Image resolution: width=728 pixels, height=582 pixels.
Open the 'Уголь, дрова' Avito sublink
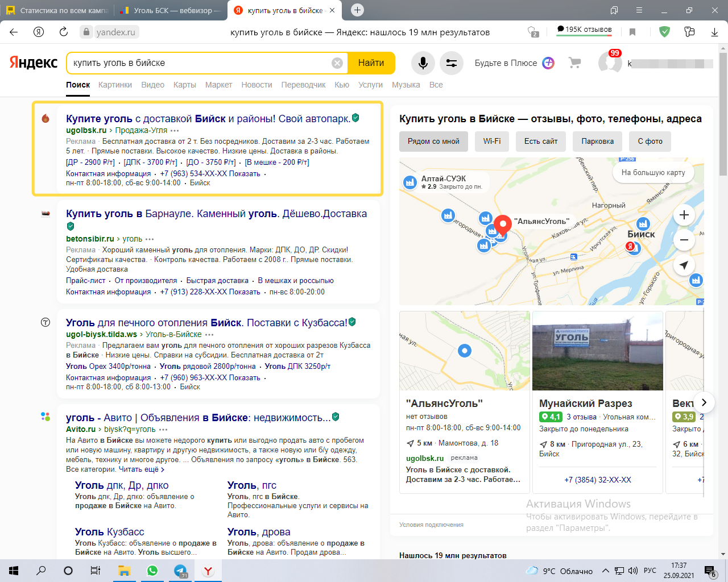pos(259,532)
